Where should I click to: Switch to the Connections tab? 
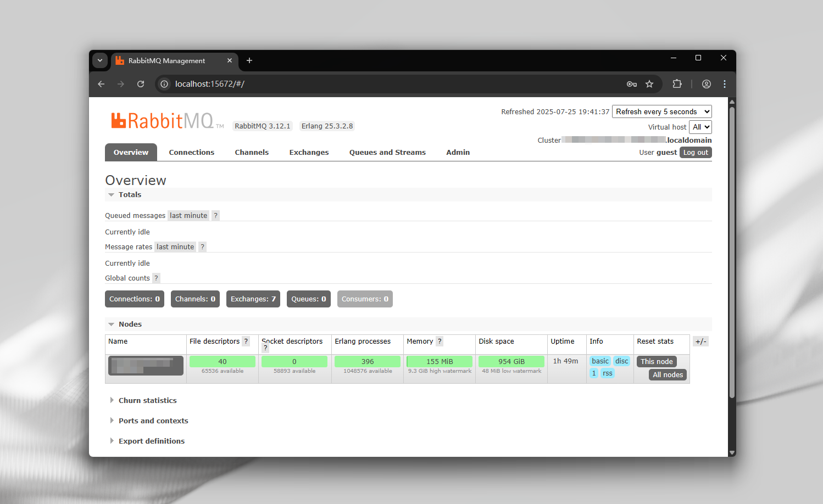pyautogui.click(x=192, y=153)
